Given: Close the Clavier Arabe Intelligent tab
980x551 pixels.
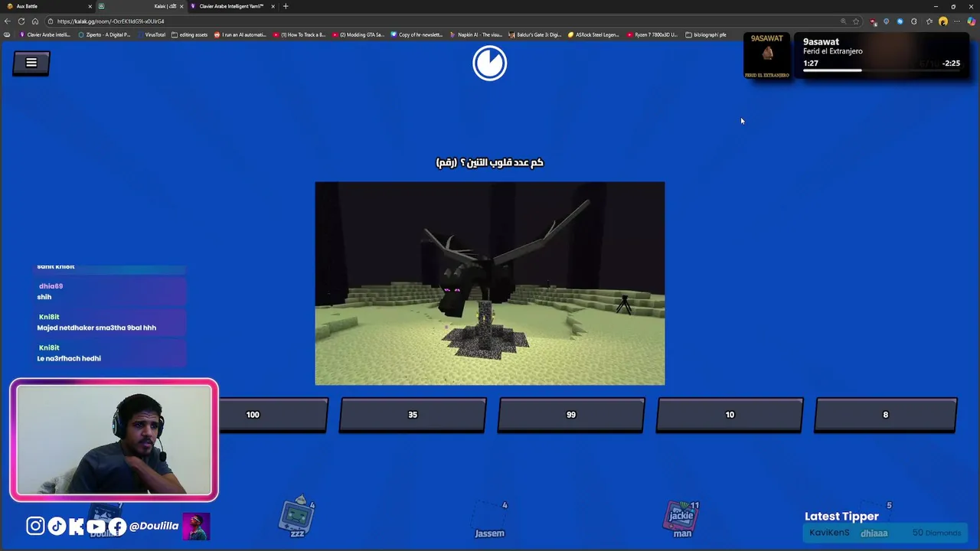Looking at the screenshot, I should 273,6.
